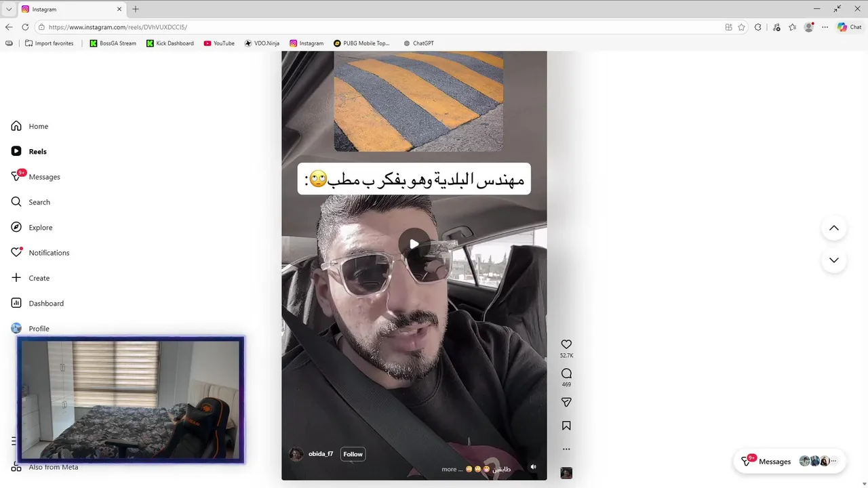Open the reel audio thumbnail

[x=566, y=473]
